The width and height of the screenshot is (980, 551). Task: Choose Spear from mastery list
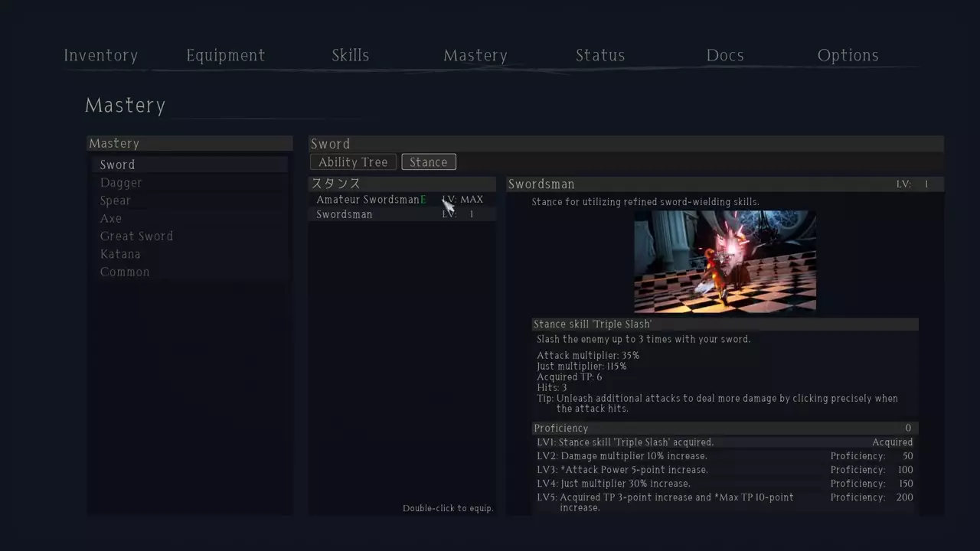point(190,201)
